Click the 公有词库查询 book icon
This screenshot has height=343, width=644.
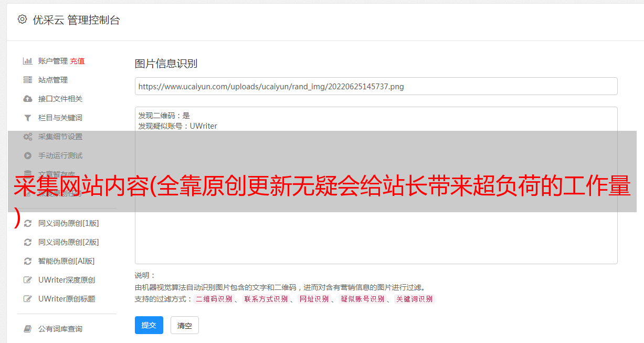[28, 329]
